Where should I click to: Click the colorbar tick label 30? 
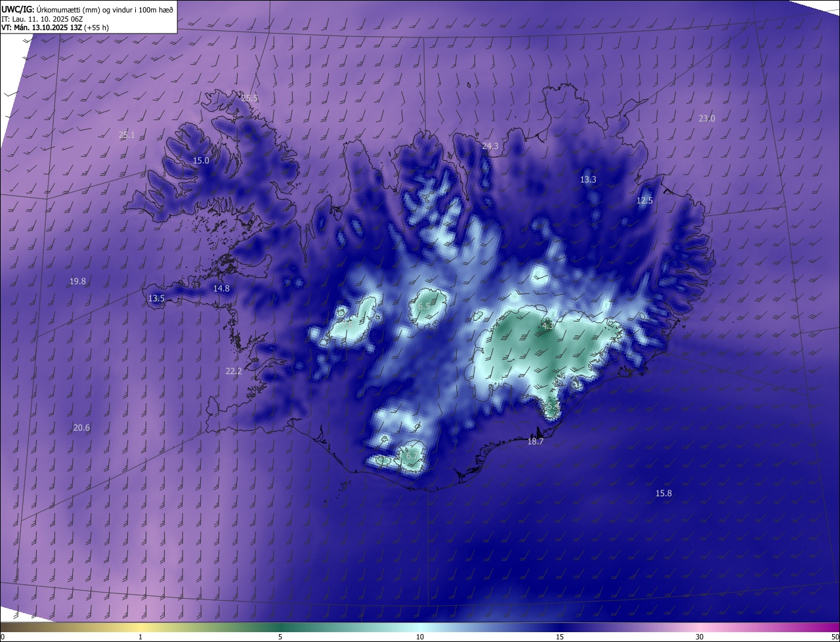coord(700,637)
